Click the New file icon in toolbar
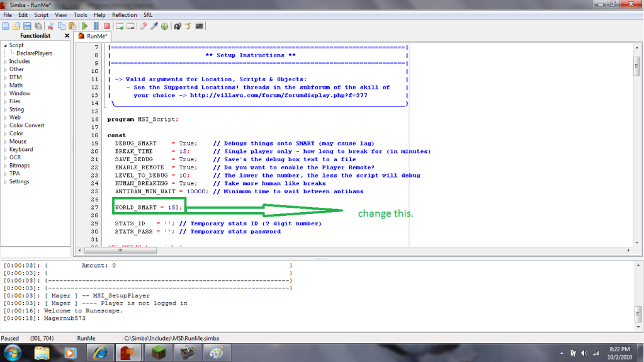This screenshot has width=644, height=362. point(6,26)
